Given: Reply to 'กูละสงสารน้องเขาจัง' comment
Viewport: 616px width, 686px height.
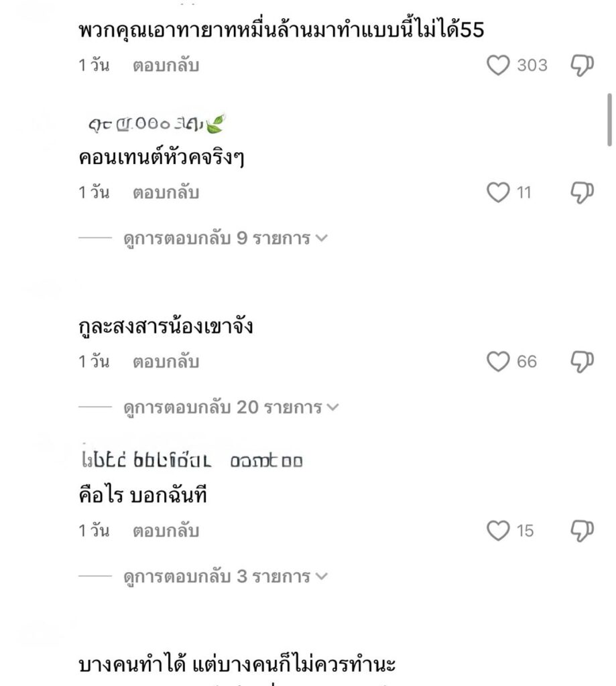Looking at the screenshot, I should [166, 362].
